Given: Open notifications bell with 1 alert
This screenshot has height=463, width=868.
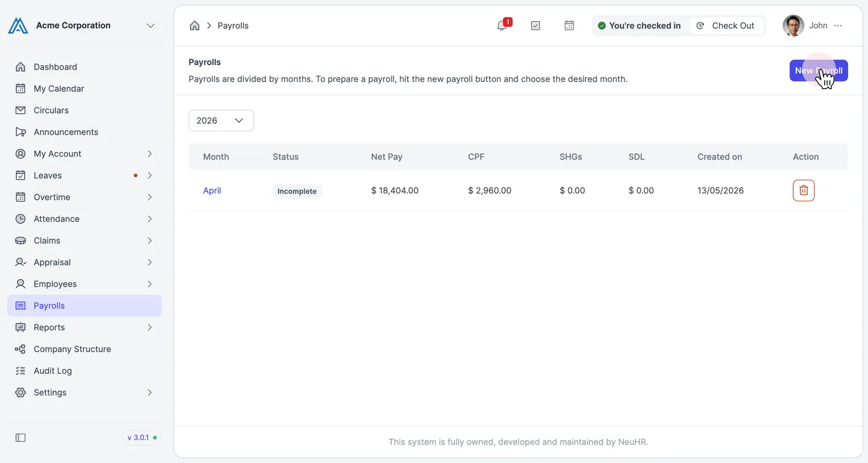Looking at the screenshot, I should coord(502,25).
